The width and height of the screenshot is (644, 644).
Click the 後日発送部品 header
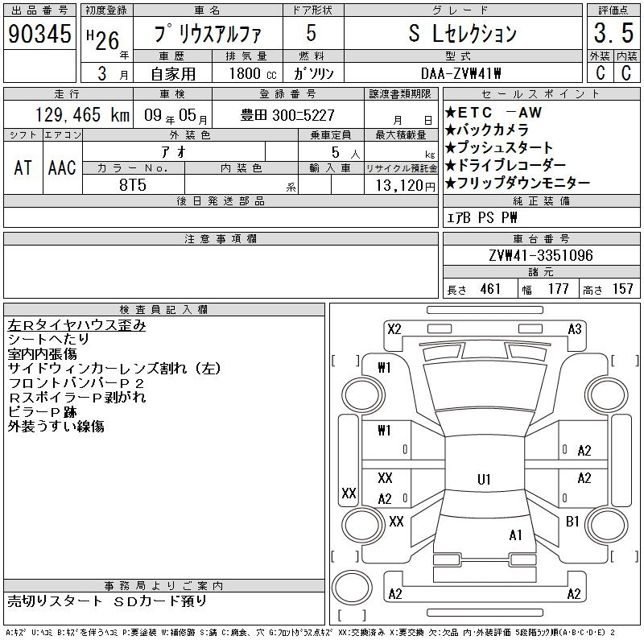click(x=221, y=200)
